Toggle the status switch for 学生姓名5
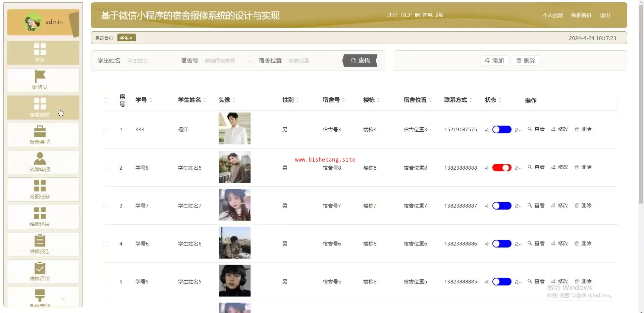This screenshot has width=644, height=313. click(x=502, y=281)
